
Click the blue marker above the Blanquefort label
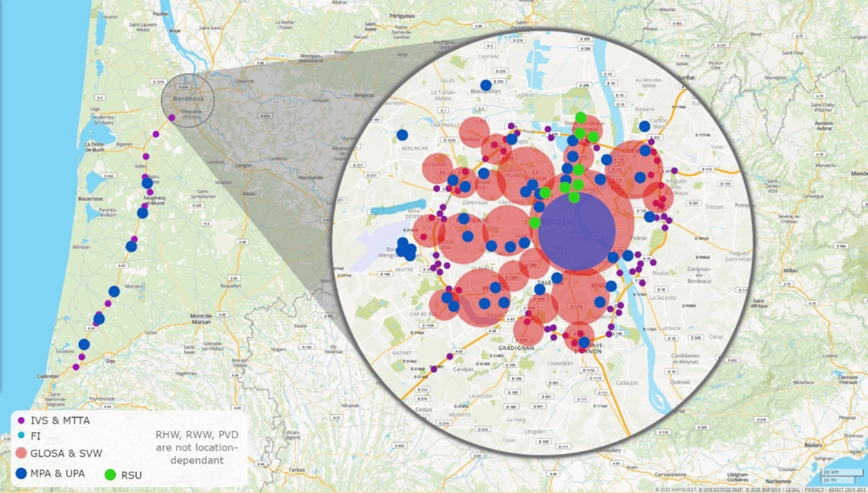(486, 85)
